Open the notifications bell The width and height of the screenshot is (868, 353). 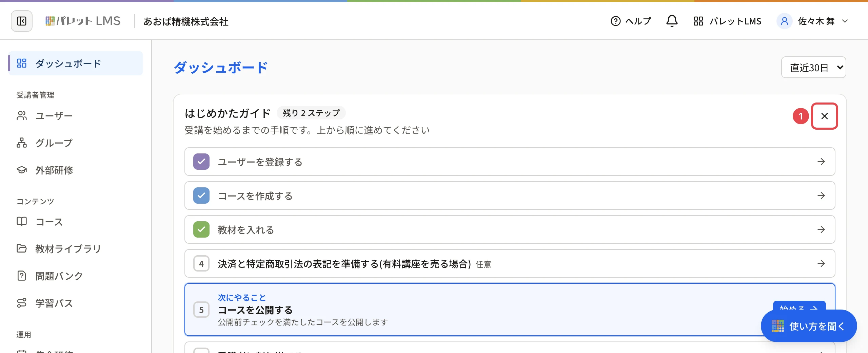pos(672,21)
